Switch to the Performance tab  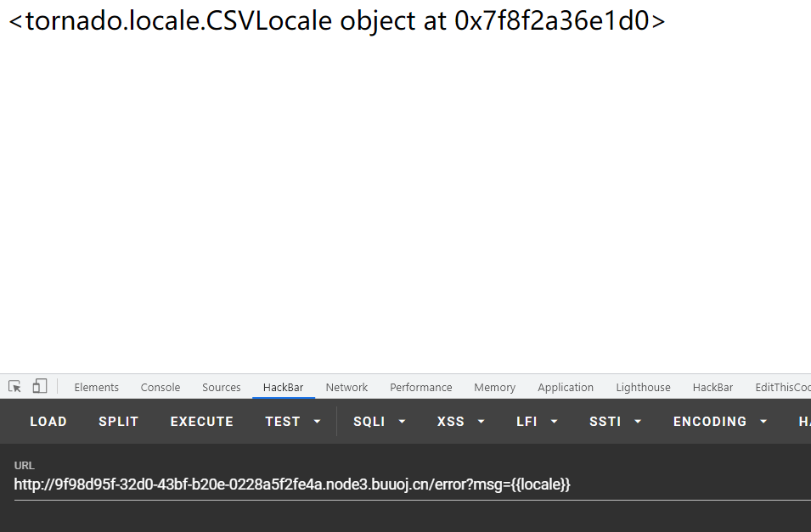[420, 387]
